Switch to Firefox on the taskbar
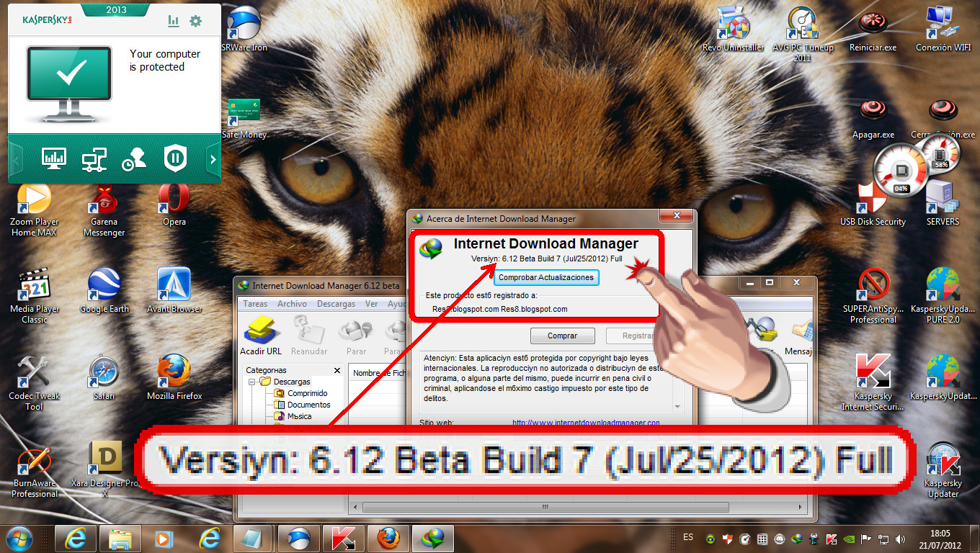Image resolution: width=980 pixels, height=553 pixels. click(x=388, y=539)
